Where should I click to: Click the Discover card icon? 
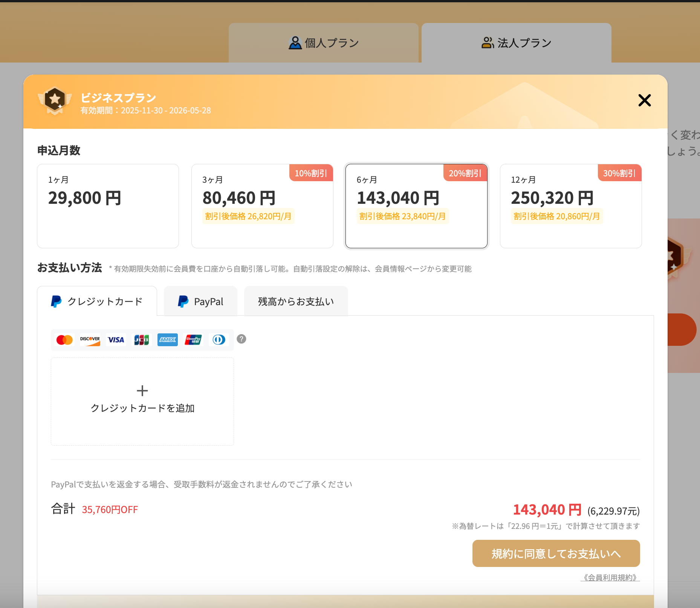point(90,340)
